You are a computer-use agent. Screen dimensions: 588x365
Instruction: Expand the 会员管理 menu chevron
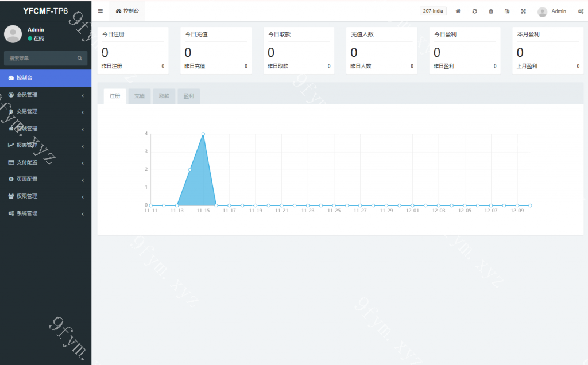pos(83,96)
